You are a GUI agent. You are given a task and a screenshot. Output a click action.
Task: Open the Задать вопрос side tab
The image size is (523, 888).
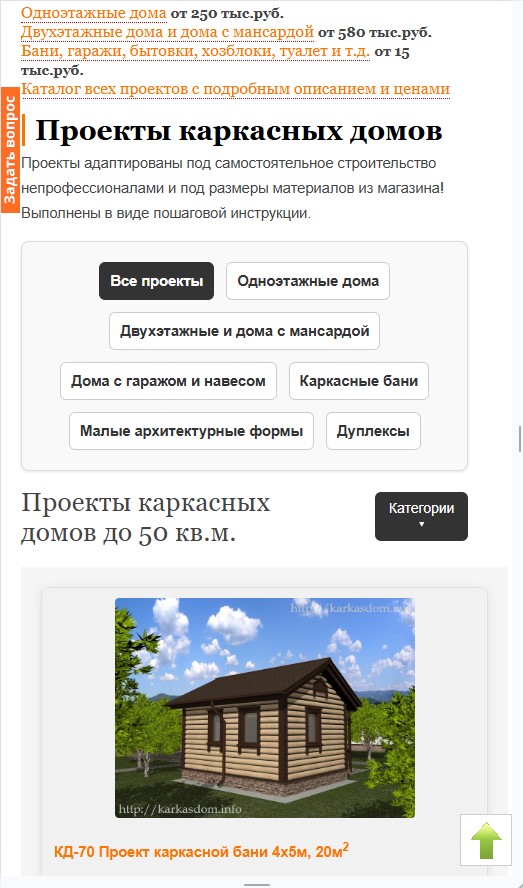(10, 150)
